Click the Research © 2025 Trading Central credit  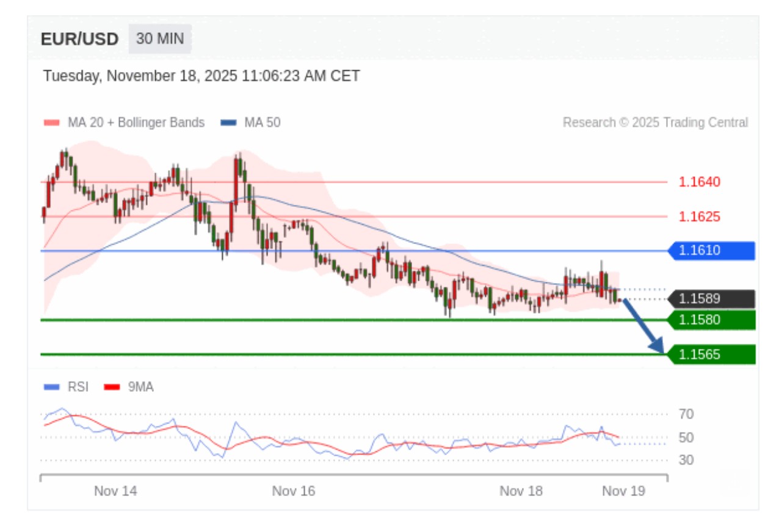[x=654, y=123]
